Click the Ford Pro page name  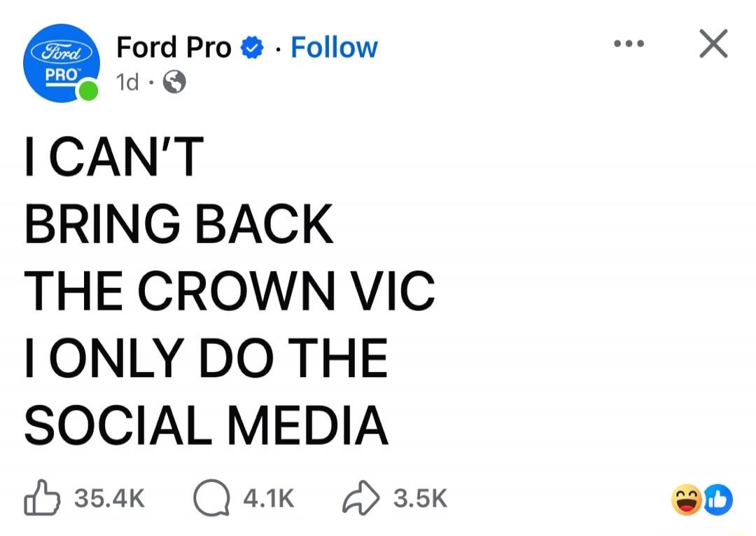click(173, 46)
